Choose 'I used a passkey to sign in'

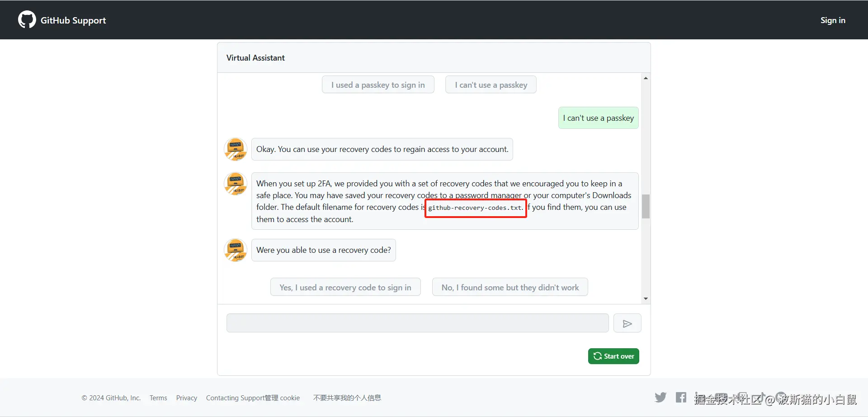pyautogui.click(x=378, y=85)
